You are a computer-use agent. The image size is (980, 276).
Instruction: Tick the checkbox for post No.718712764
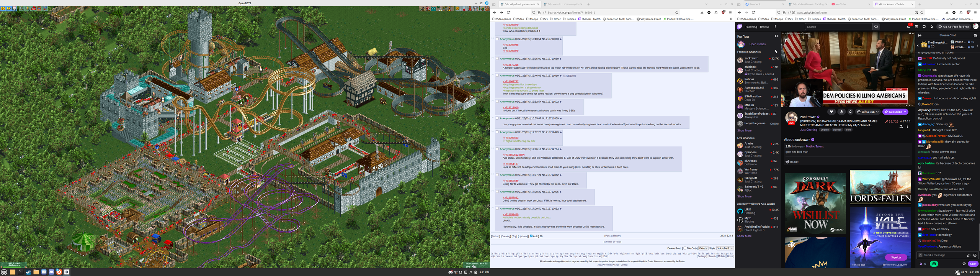(x=497, y=149)
